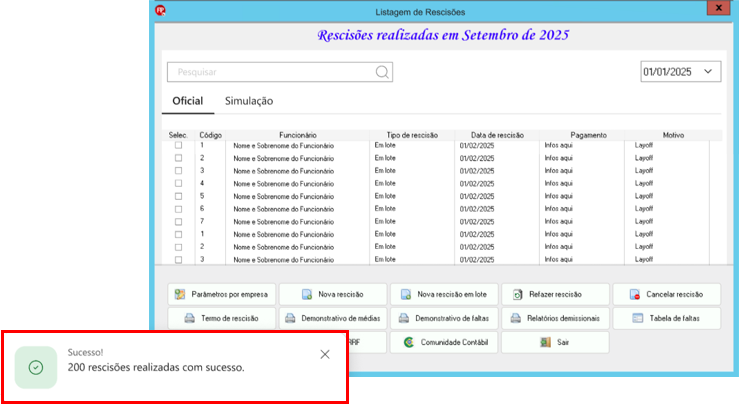Image resolution: width=739 pixels, height=404 pixels.
Task: Close the Listagem de Rescisões window
Action: pos(718,8)
